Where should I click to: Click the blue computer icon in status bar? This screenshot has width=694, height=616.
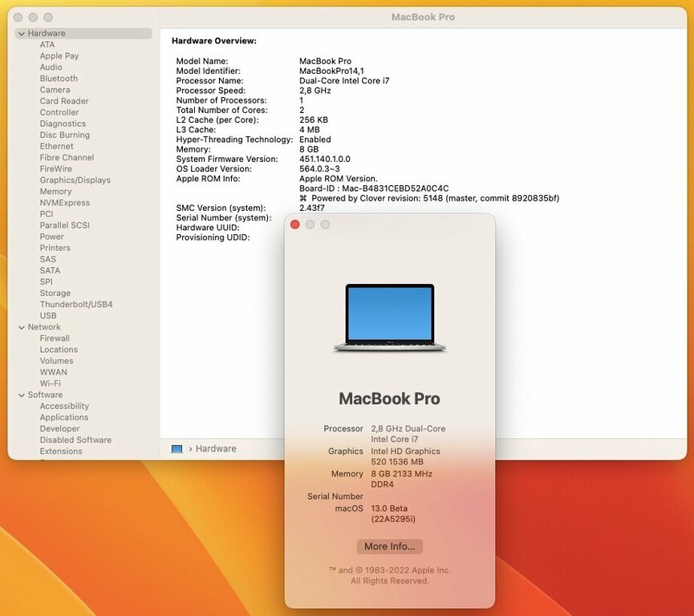176,449
